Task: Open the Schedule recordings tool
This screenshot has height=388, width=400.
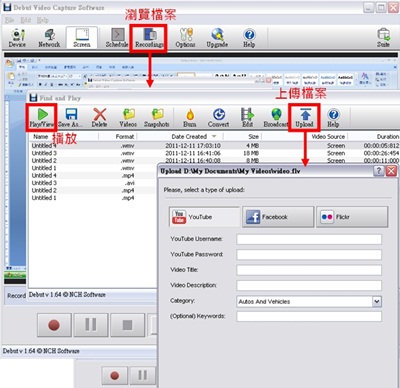Action: tap(117, 38)
